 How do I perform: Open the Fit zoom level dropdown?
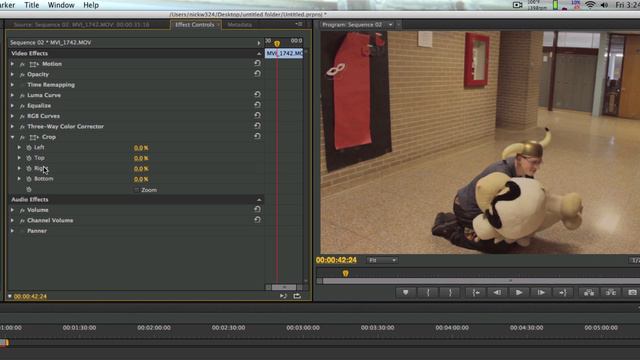pyautogui.click(x=382, y=260)
